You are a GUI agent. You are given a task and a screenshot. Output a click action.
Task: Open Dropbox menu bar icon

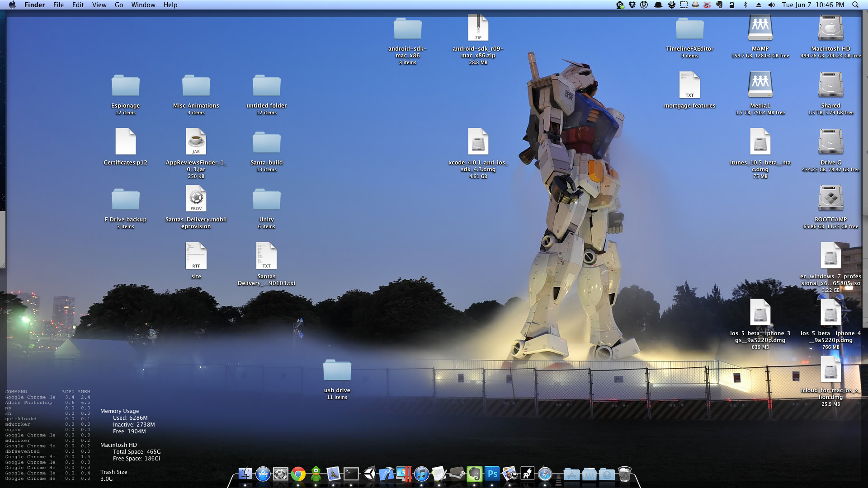point(632,5)
